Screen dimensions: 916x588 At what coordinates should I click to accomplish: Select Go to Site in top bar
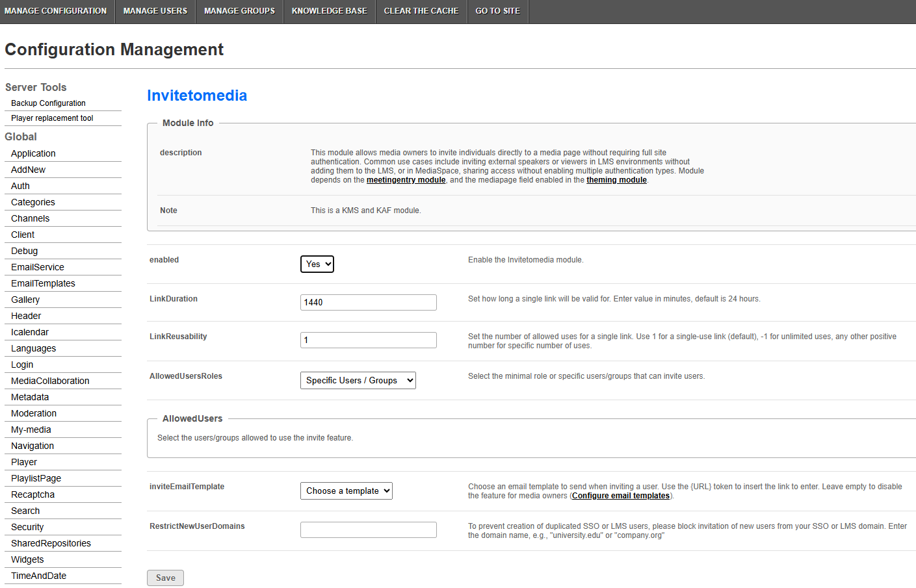pos(498,11)
